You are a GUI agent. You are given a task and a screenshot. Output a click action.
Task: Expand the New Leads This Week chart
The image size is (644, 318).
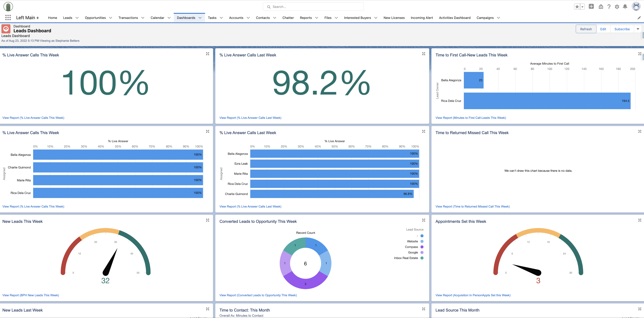(x=207, y=220)
